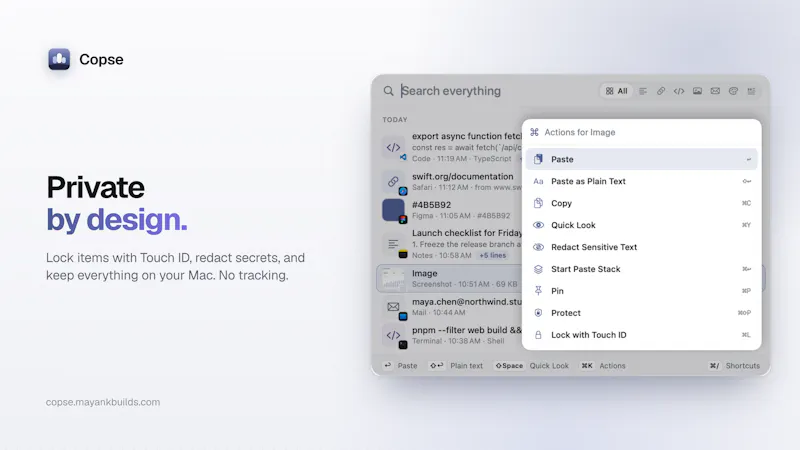
Task: Click the Quick Look footer hint
Action: [531, 366]
